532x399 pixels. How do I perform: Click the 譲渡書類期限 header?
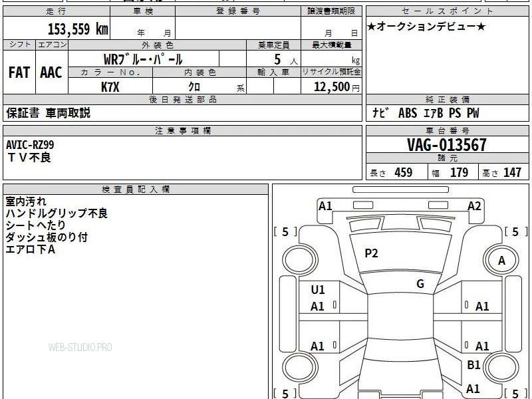[331, 11]
